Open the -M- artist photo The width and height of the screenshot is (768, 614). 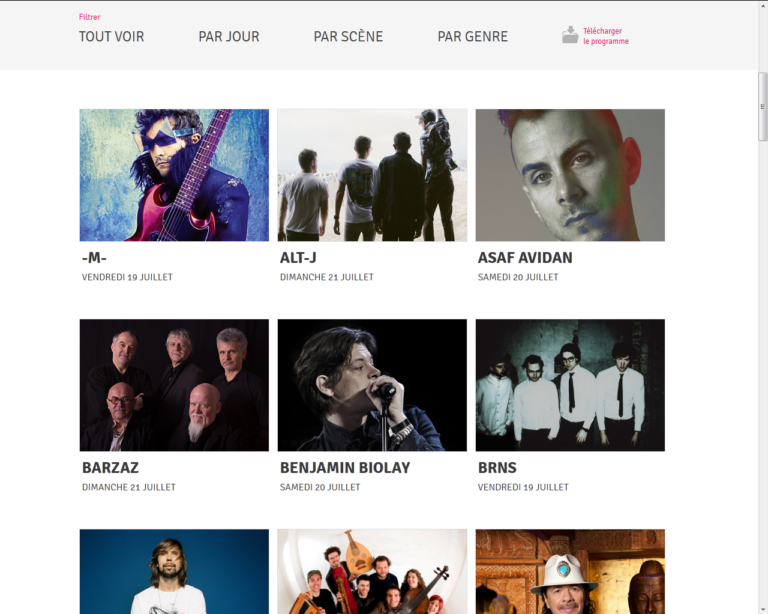[174, 175]
